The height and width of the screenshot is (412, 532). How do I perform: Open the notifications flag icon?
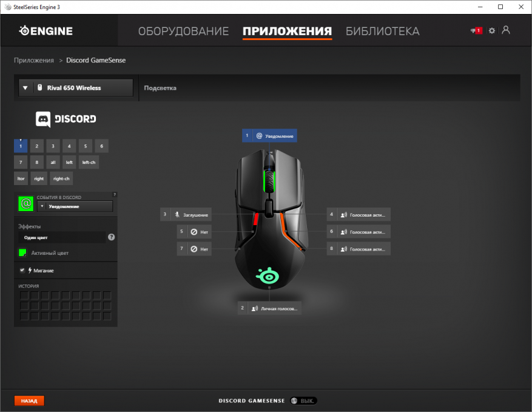(476, 30)
